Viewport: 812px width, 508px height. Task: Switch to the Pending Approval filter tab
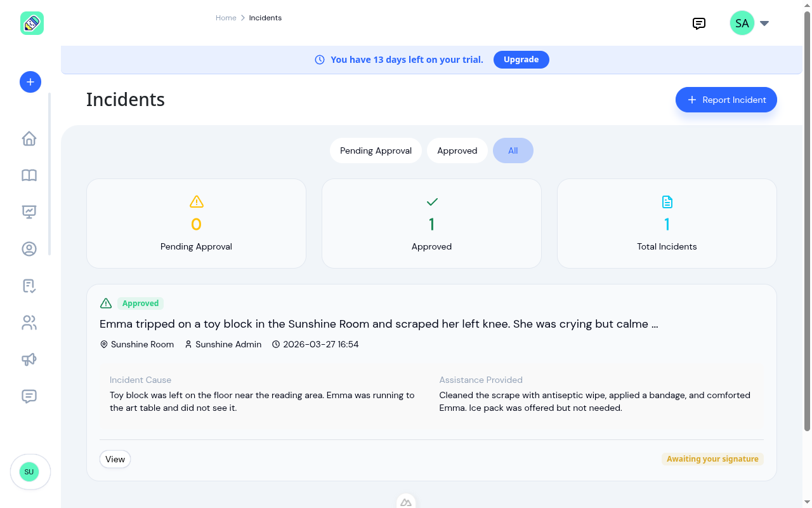tap(376, 150)
